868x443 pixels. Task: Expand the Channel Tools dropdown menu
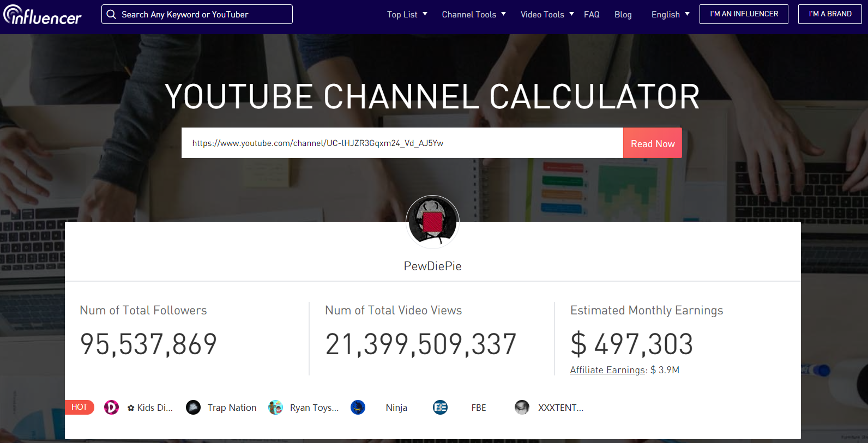pyautogui.click(x=474, y=14)
